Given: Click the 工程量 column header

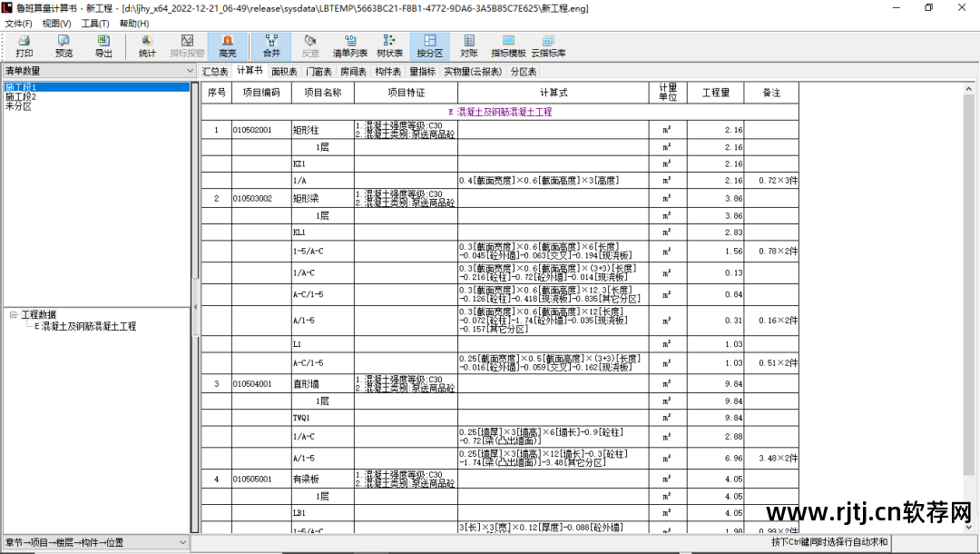Looking at the screenshot, I should pos(715,93).
